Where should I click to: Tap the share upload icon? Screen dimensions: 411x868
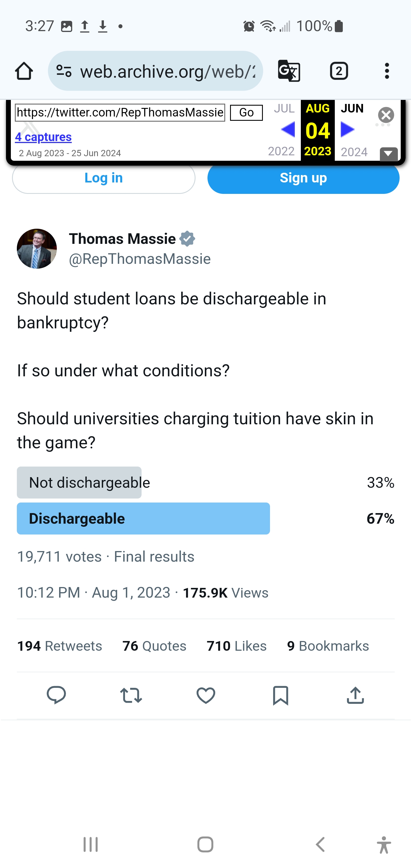355,695
